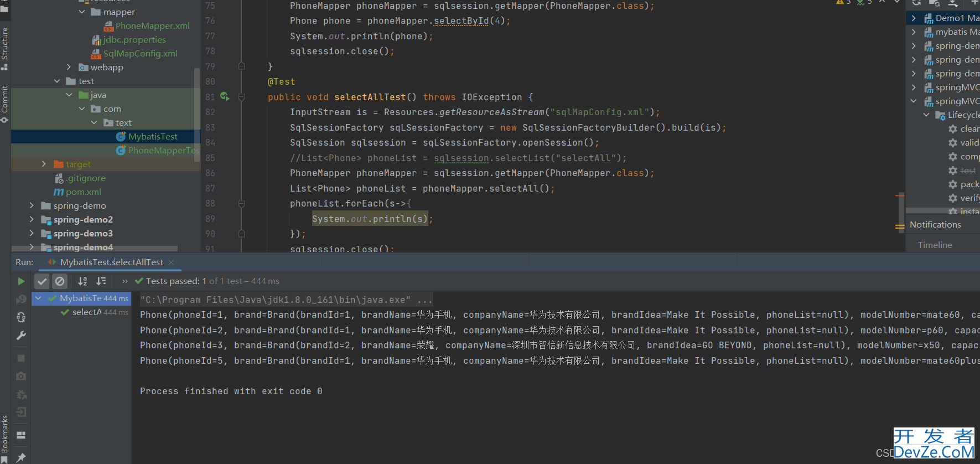Open the Commit tool window tab
Screen dimensions: 980x464
[5, 104]
